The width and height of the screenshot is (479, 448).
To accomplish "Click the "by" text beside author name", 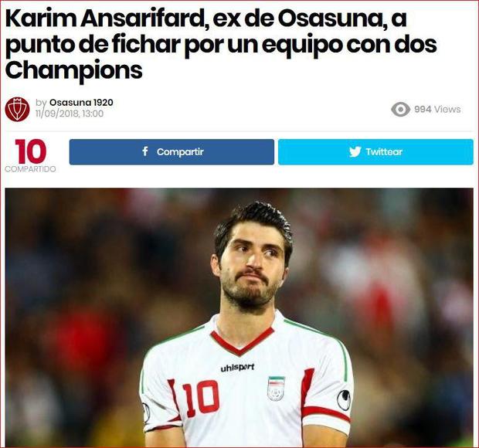I will coord(41,103).
